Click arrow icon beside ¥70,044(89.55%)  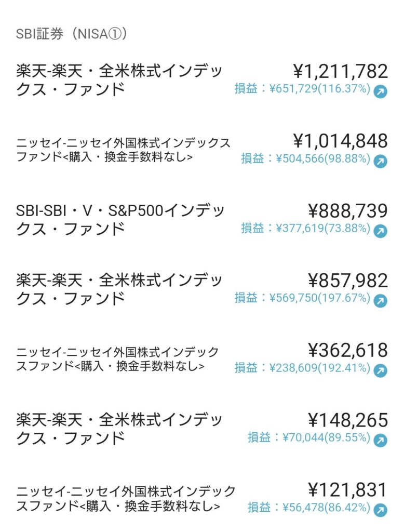coord(380,441)
